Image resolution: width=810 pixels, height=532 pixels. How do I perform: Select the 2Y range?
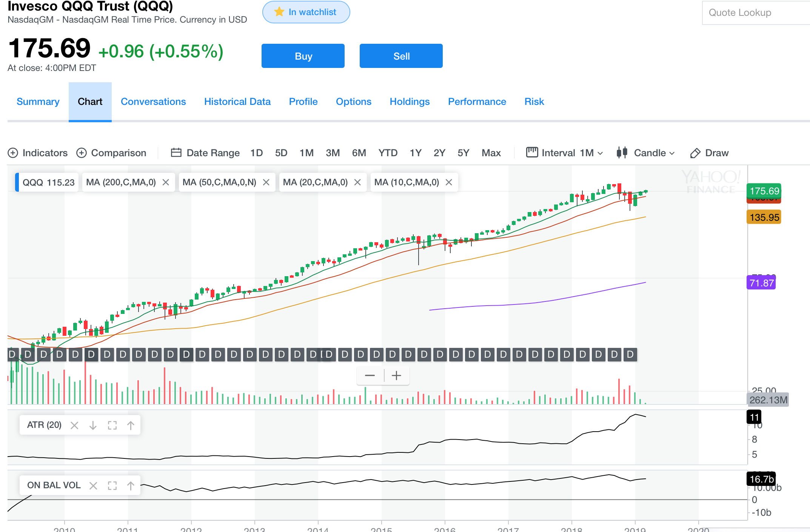point(439,153)
